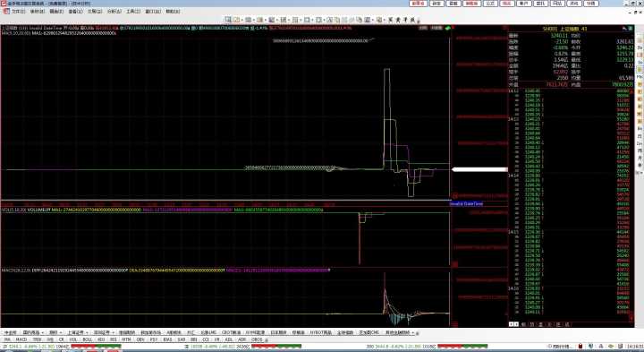Toggle the MACD indicator tab

(21, 339)
